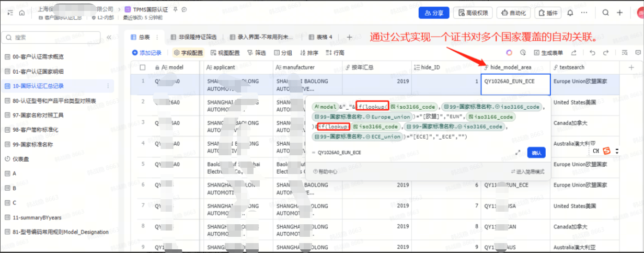Open 高级权限 advanced permissions
The height and width of the screenshot is (253, 644).
473,13
